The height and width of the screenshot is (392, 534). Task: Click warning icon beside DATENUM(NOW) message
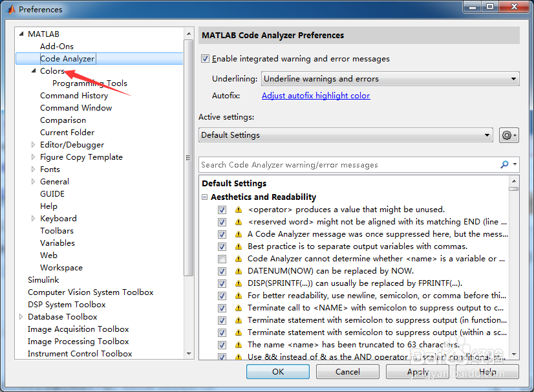(238, 271)
